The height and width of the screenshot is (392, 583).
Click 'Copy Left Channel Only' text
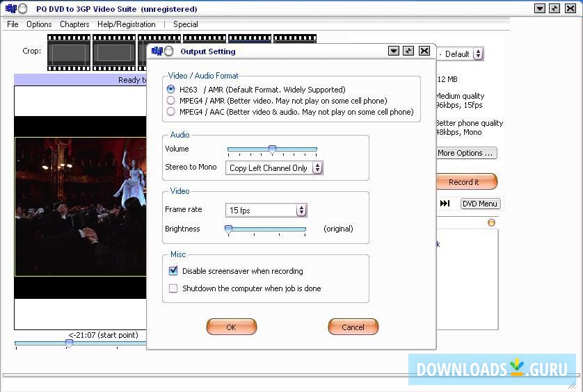268,168
